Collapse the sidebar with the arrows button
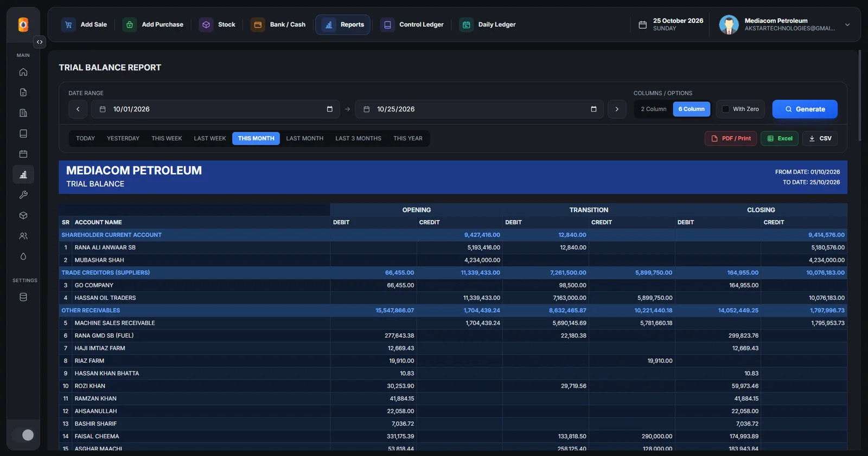The width and height of the screenshot is (868, 456). pos(40,42)
